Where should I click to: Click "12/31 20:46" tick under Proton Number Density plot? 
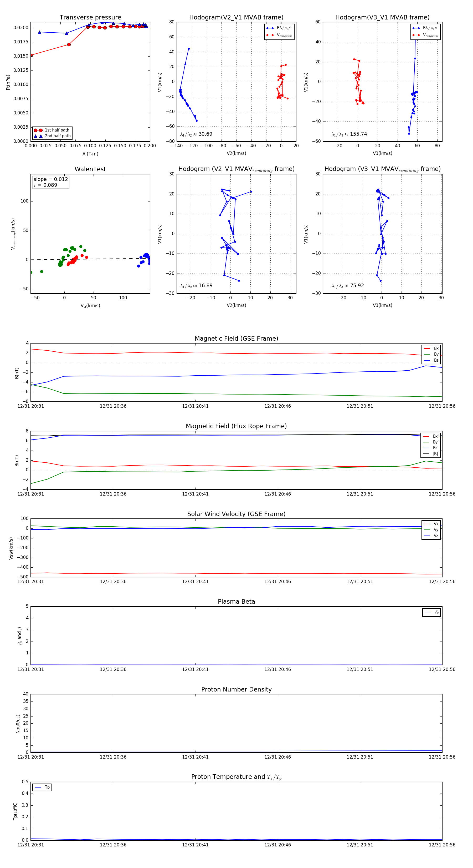278,757
